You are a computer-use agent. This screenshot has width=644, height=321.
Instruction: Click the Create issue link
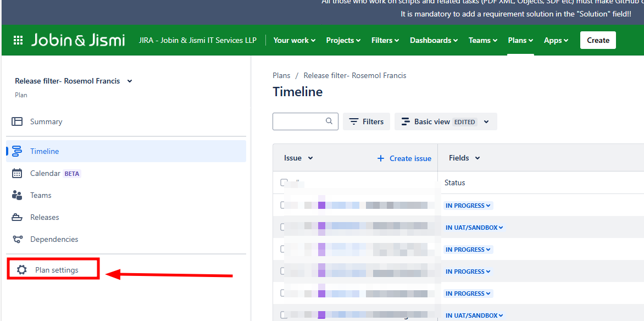point(404,158)
